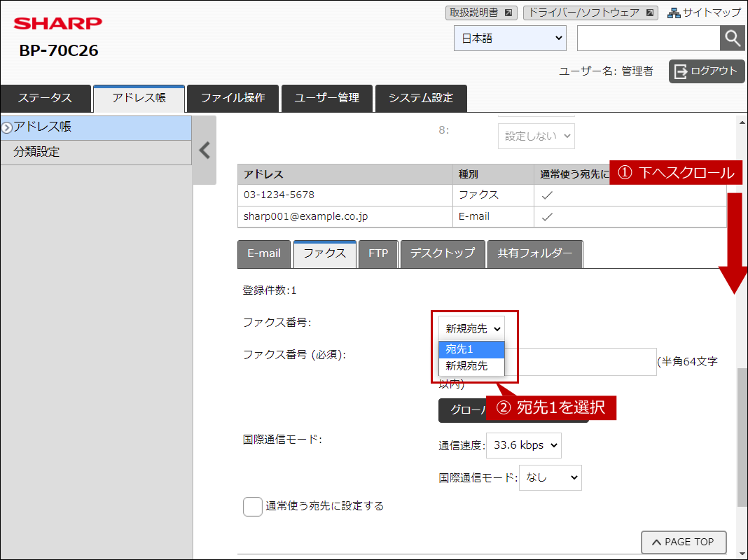Open the 国際通信モード なし dropdown
The image size is (748, 560).
coord(550,477)
